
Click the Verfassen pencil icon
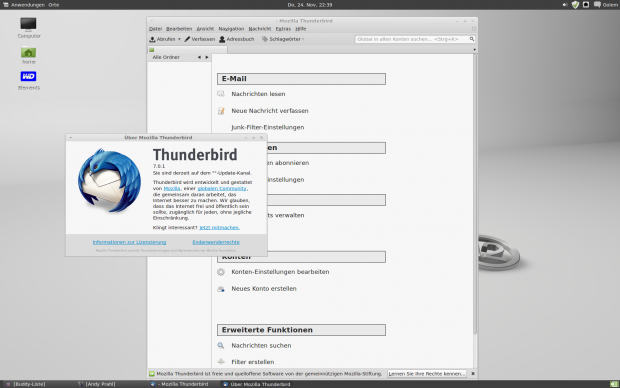[x=187, y=39]
